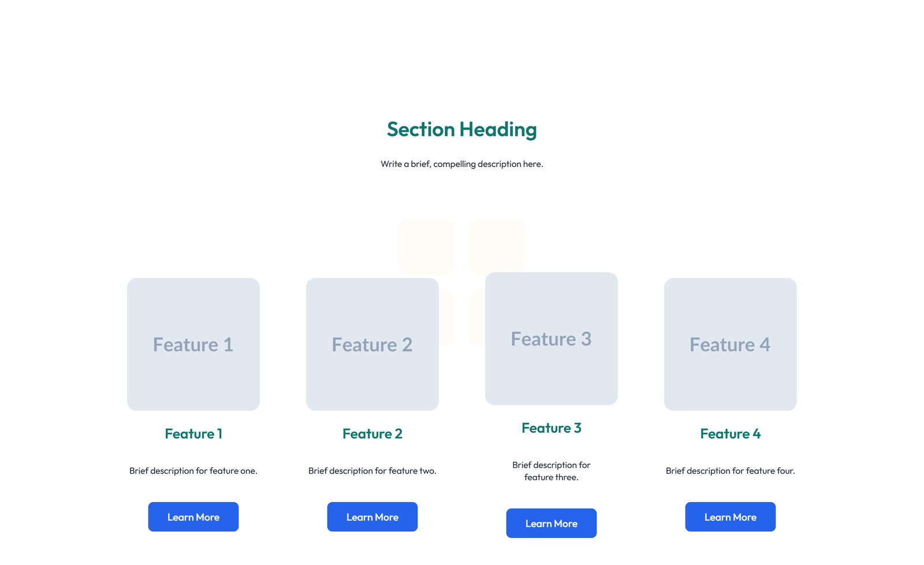924x565 pixels.
Task: Select the Feature 1 placeholder image
Action: click(x=193, y=344)
